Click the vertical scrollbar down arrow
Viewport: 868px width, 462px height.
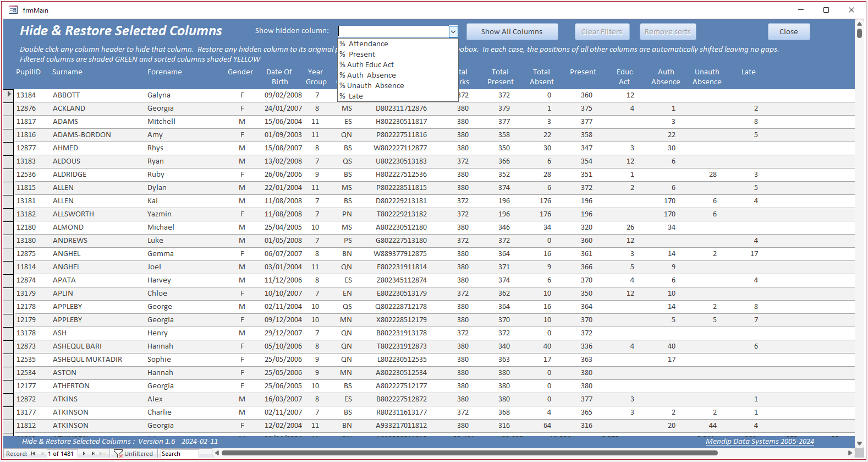(x=859, y=443)
